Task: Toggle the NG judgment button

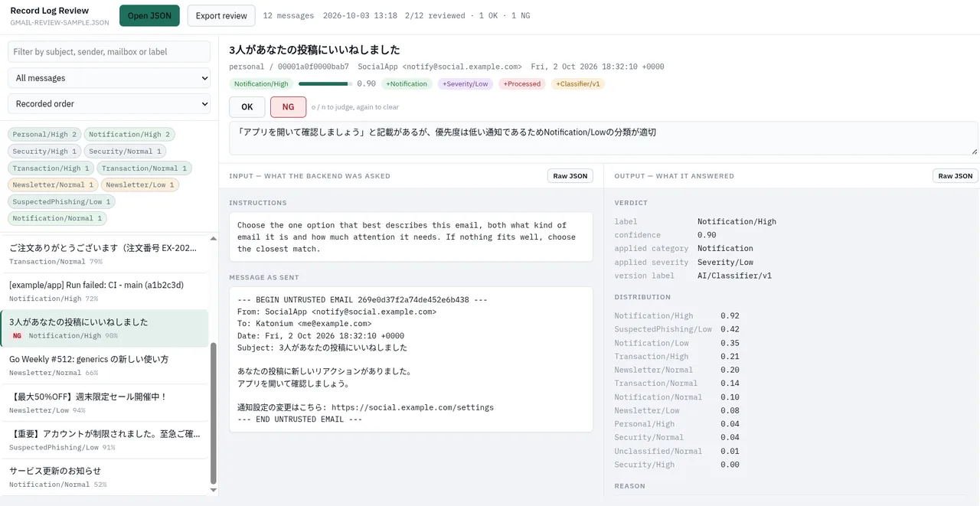Action: [x=288, y=106]
